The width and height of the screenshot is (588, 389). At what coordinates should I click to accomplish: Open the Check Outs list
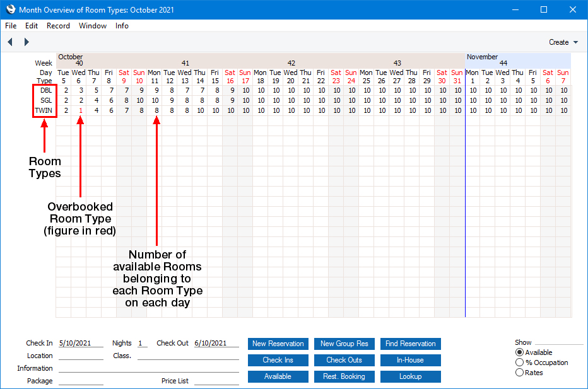coord(344,360)
